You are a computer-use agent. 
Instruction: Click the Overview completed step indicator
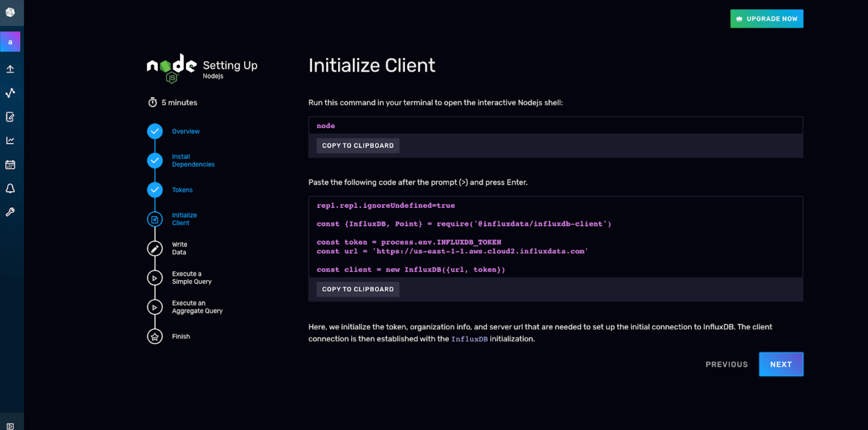coord(155,131)
